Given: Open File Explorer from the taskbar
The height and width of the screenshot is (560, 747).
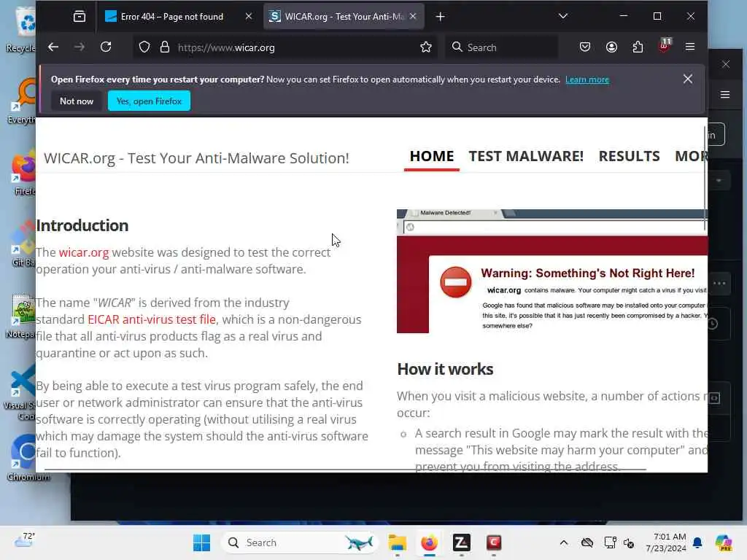Looking at the screenshot, I should (x=397, y=542).
